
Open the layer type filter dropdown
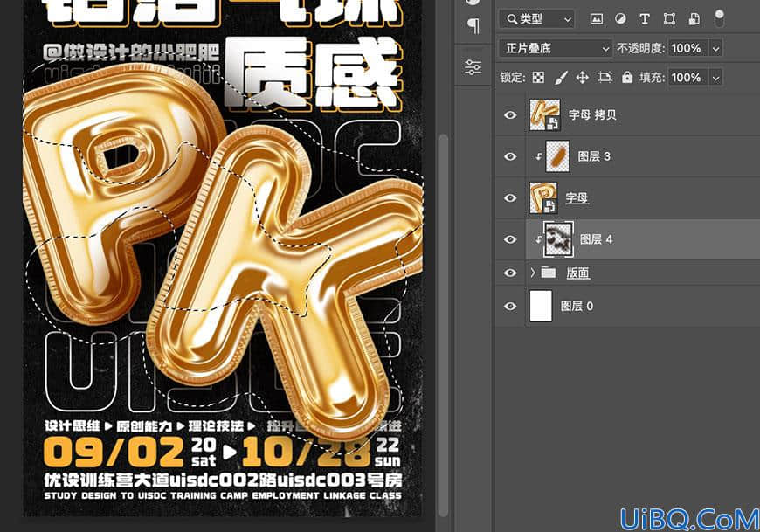tap(536, 19)
